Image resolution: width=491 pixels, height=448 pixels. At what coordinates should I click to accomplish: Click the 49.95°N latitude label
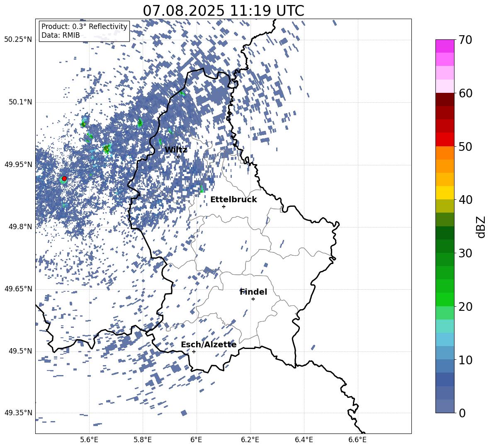tap(18, 164)
